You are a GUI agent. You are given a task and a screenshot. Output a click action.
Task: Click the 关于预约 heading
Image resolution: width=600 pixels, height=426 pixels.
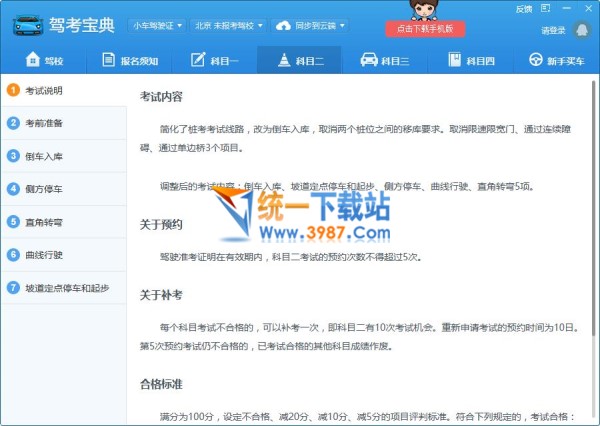click(x=161, y=224)
